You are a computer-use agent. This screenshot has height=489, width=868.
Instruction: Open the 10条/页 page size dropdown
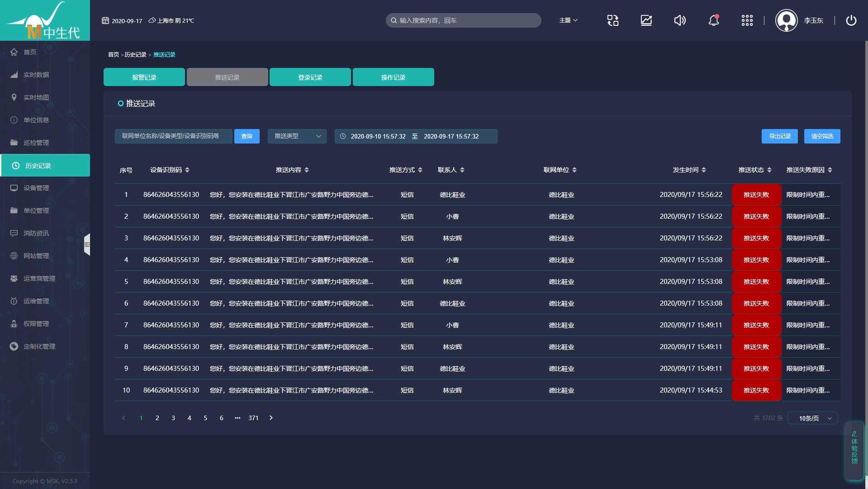[x=813, y=418]
